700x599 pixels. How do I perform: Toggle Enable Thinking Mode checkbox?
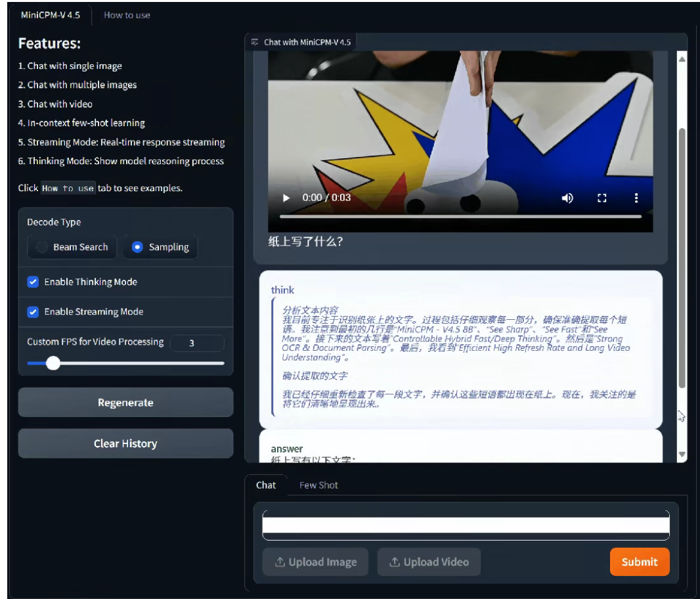33,282
